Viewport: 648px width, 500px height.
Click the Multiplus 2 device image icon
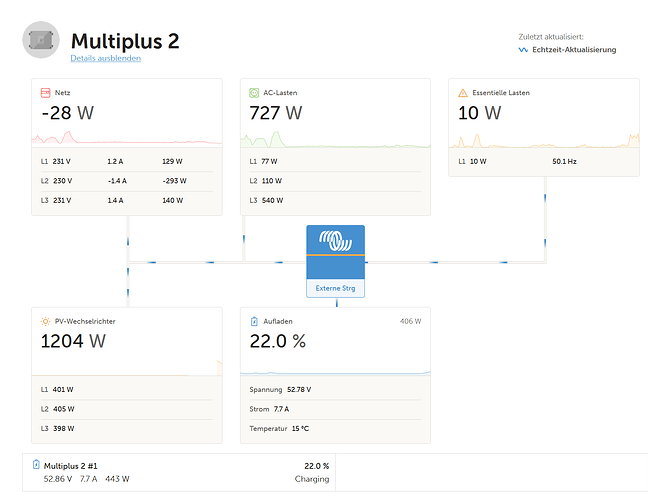click(x=41, y=42)
